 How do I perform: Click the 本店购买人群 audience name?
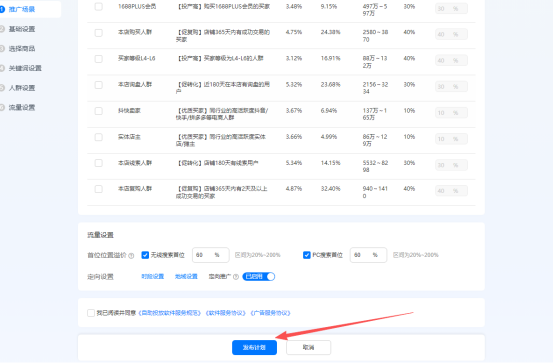coord(135,32)
